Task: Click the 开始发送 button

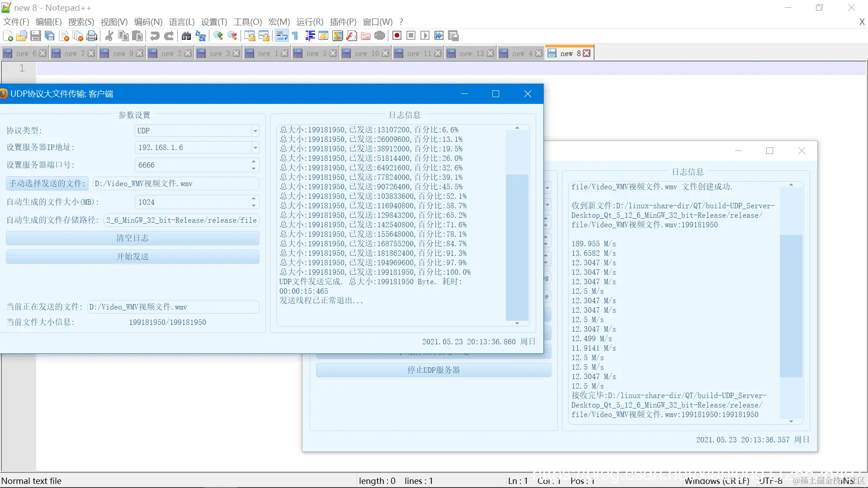Action: [132, 257]
